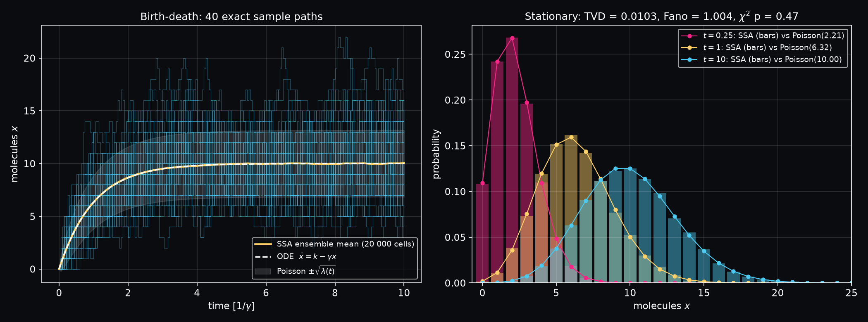This screenshot has height=322, width=868.
Task: Click tick label 4 on the time axis
Action: (197, 293)
